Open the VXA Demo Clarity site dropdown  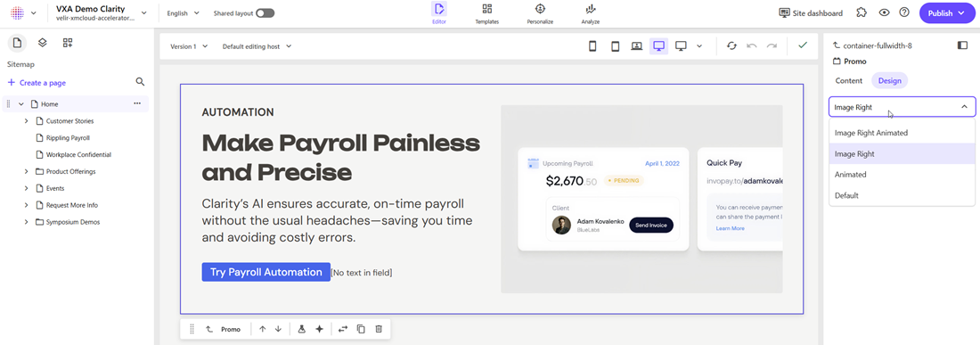[x=102, y=13]
